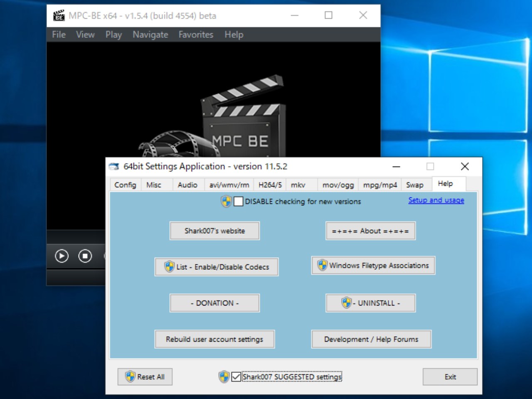Screen dimensions: 532x399
Task: Minimize the MPC-BE window
Action: (x=295, y=16)
